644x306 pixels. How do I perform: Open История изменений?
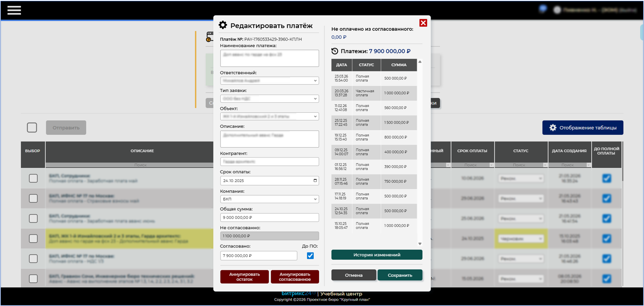(377, 255)
